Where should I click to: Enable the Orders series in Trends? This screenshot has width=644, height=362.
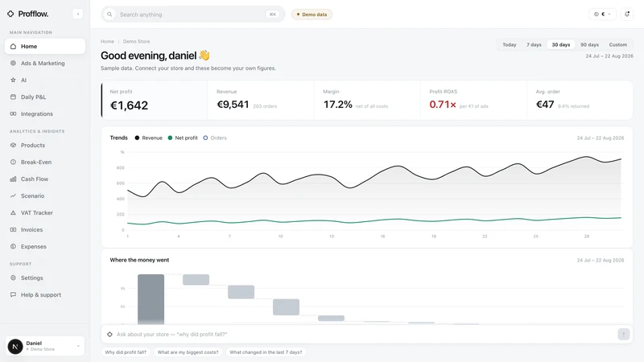(x=215, y=138)
